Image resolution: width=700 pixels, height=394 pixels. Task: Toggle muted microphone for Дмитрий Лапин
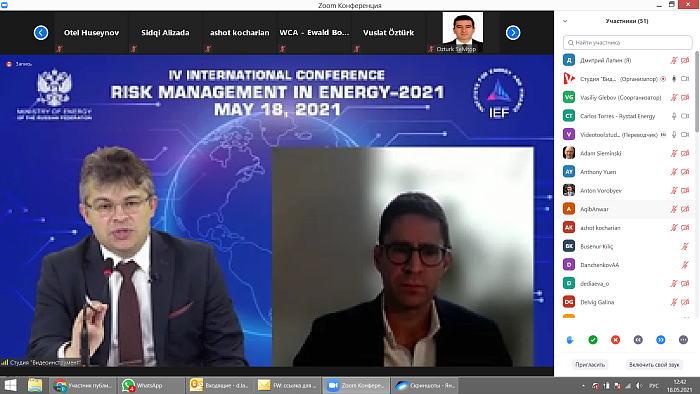pos(674,60)
